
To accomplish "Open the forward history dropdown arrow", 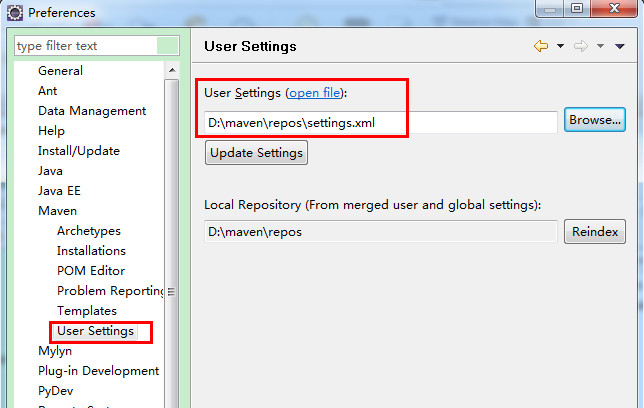I will pos(600,46).
